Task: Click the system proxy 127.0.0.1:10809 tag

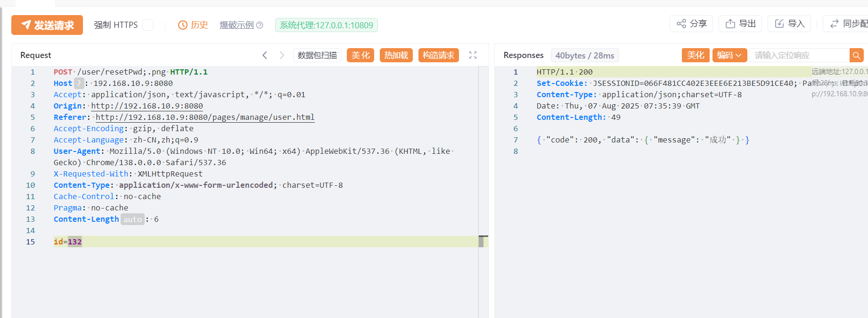Action: coord(326,25)
